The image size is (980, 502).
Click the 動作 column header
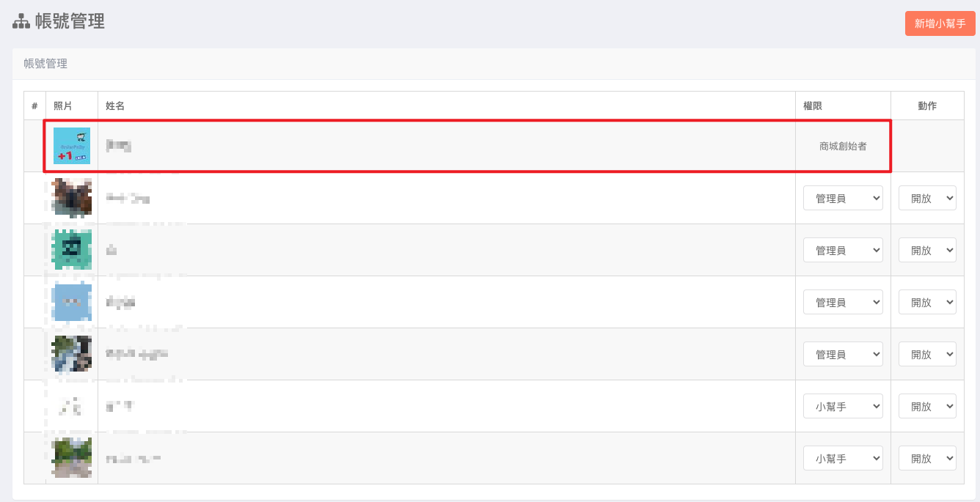coord(927,106)
